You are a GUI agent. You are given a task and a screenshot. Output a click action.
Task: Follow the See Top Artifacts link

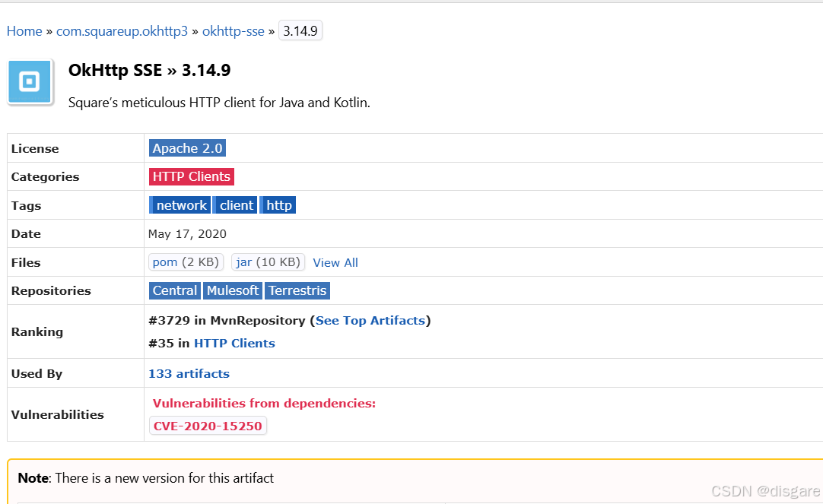[370, 321]
